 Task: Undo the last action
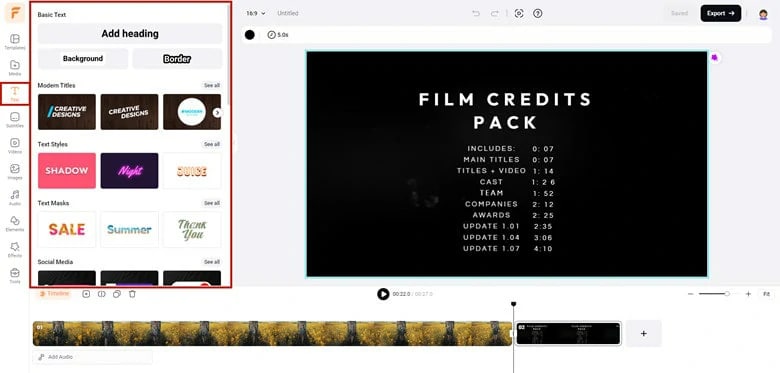pyautogui.click(x=476, y=13)
